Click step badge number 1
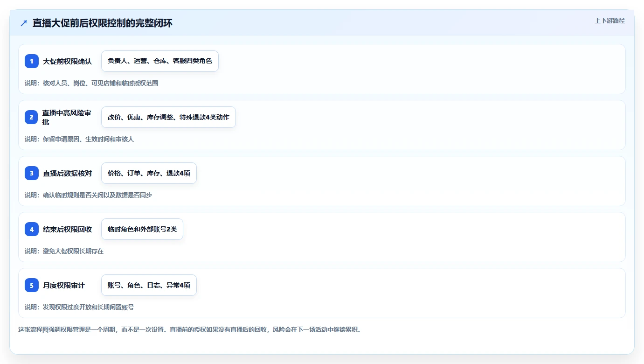The width and height of the screenshot is (644, 364). click(x=32, y=61)
